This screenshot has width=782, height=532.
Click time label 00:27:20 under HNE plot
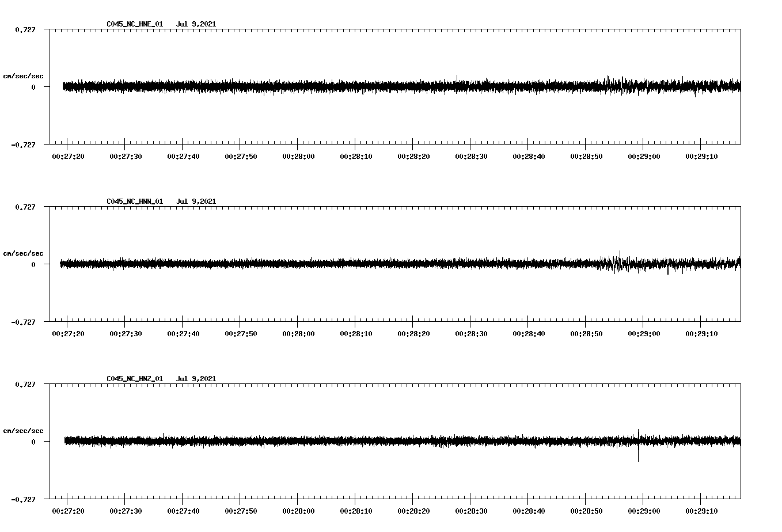[68, 157]
